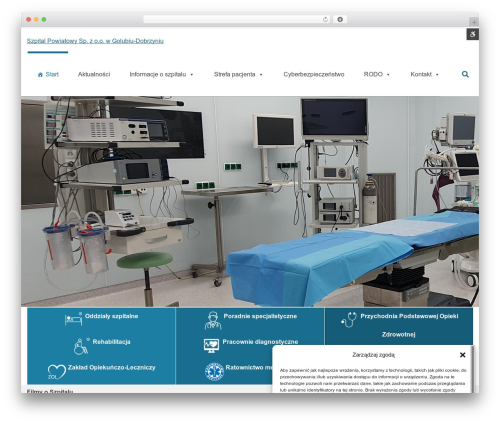
Task: Click the monitor heartbeat icon for Pracownie diagnostyczne
Action: [211, 346]
